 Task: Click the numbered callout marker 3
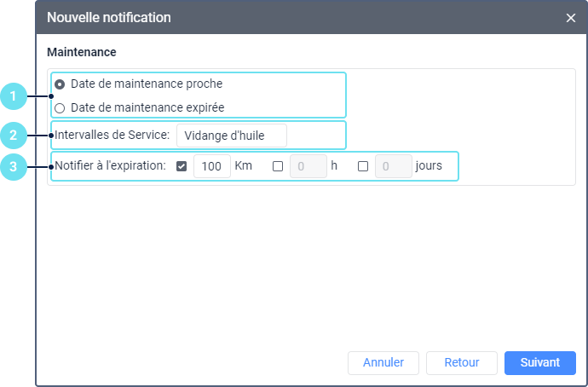click(x=13, y=166)
